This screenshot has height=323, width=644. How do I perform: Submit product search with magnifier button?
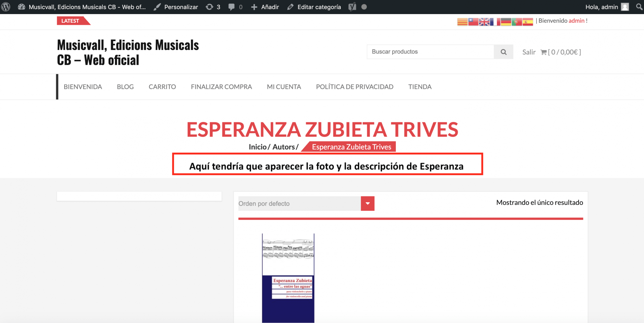504,52
